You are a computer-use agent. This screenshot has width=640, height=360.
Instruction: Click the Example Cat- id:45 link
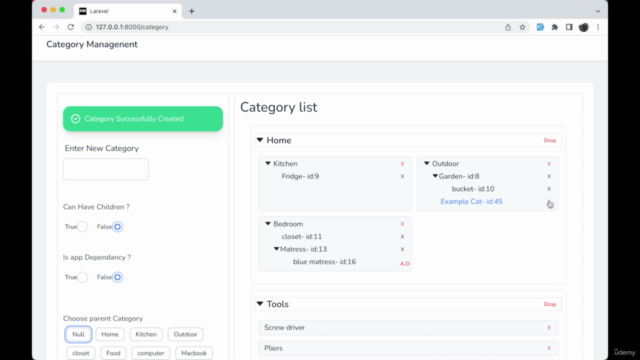coord(471,202)
